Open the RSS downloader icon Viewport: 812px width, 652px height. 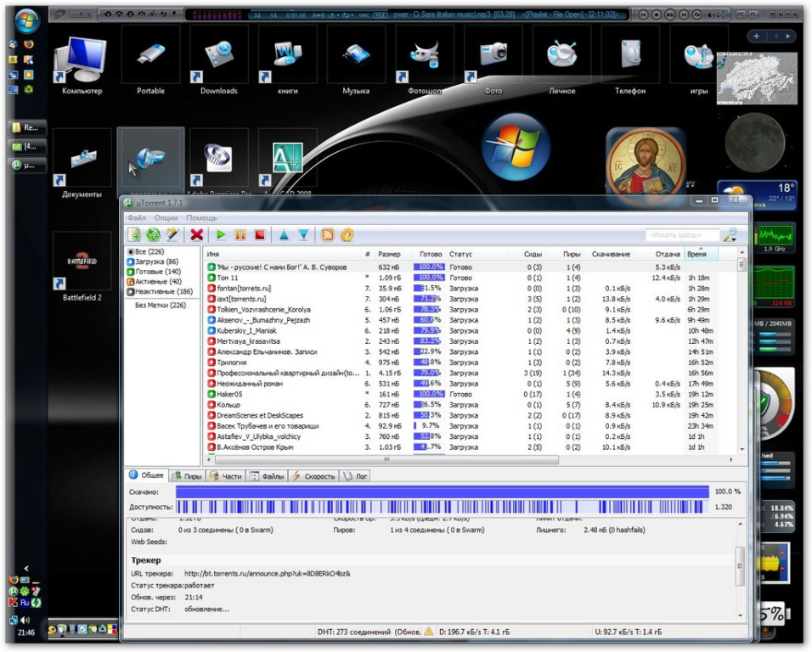click(x=328, y=235)
